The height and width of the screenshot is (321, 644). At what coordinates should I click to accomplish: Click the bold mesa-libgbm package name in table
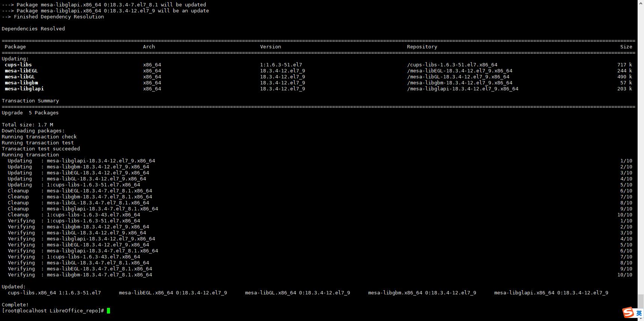[x=21, y=82]
